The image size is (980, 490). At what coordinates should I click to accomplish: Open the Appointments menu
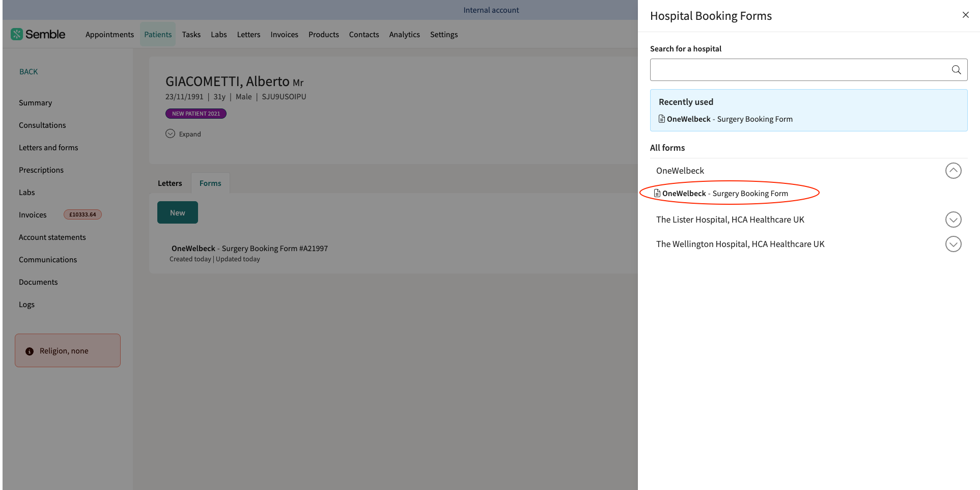coord(109,35)
